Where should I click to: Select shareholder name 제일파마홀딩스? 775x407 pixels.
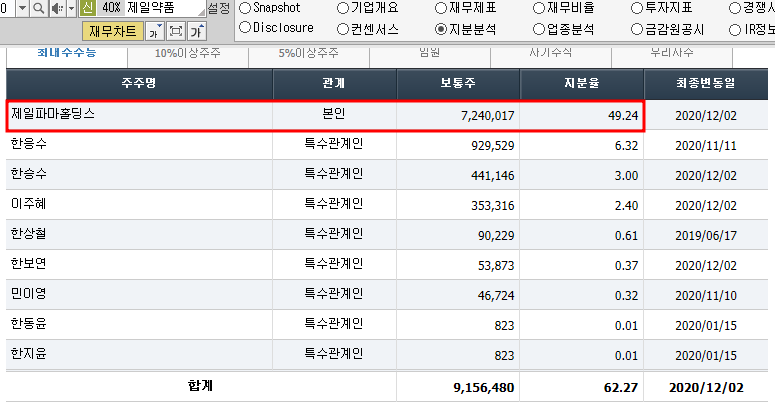(x=53, y=114)
